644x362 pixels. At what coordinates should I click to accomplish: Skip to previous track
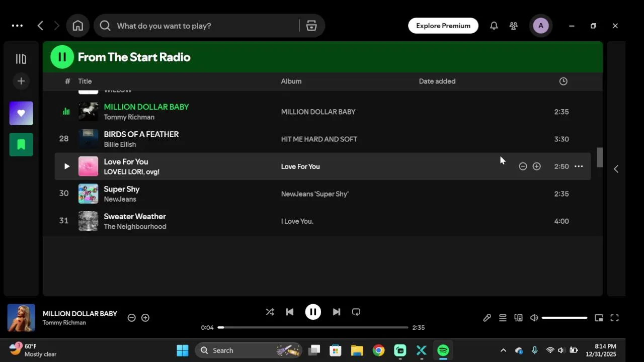289,312
